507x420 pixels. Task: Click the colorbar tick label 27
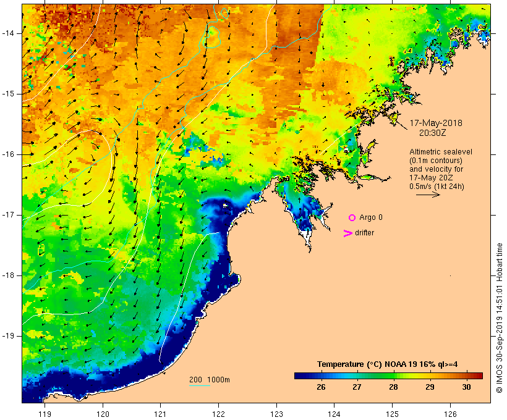357,387
